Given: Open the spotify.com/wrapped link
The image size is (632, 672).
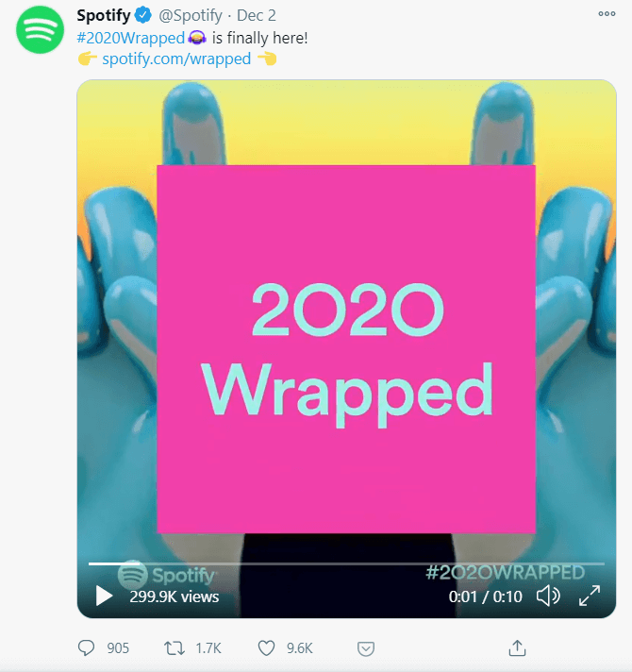Looking at the screenshot, I should (176, 59).
